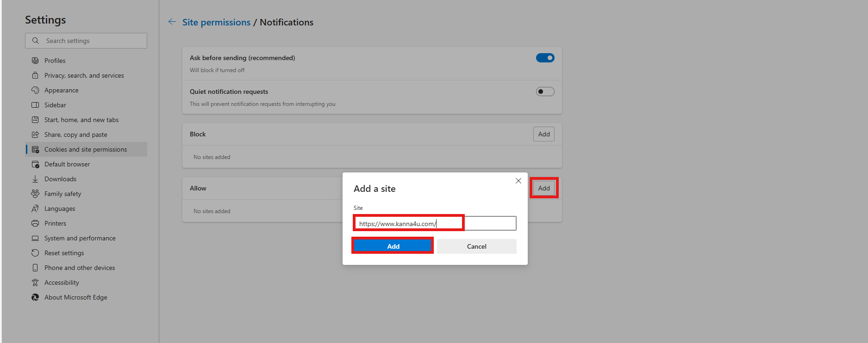Click the Site URL text field

pos(435,223)
